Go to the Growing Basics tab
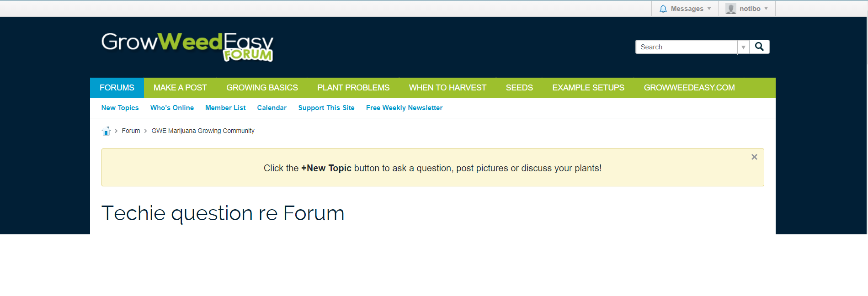The width and height of the screenshot is (868, 296). tap(262, 88)
